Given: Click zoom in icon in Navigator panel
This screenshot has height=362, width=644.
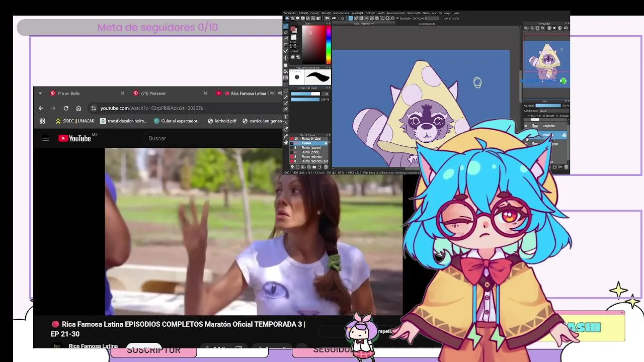Looking at the screenshot, I should coord(532,28).
